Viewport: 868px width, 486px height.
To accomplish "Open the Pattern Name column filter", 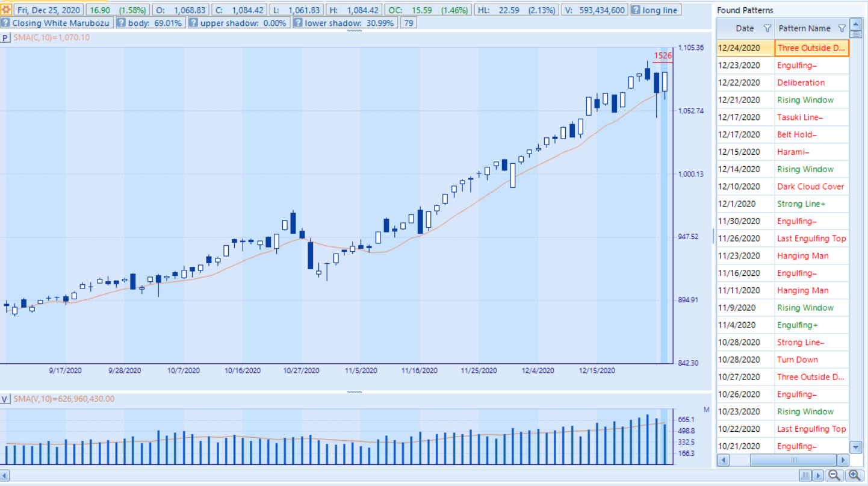I will point(842,28).
